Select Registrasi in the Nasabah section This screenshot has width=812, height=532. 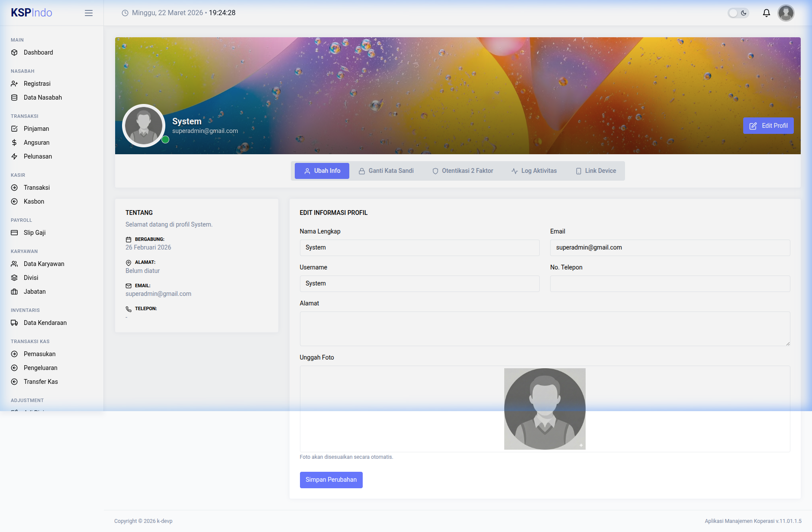[x=37, y=84]
